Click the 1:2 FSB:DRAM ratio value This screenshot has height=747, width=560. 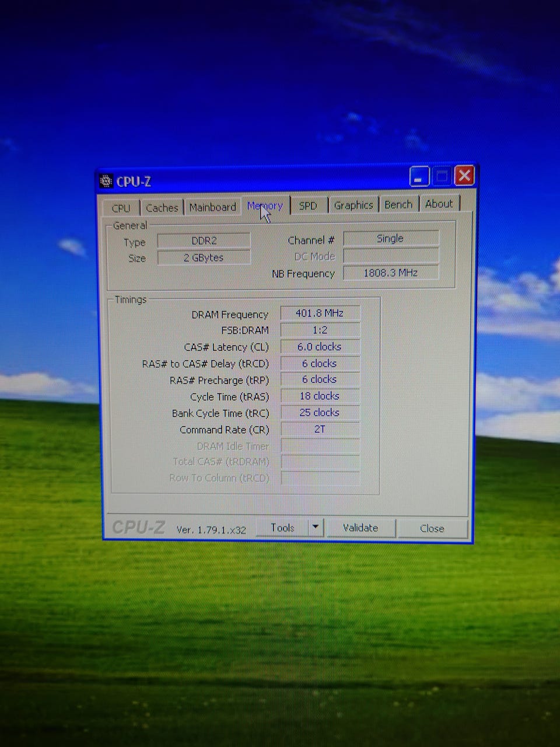click(x=320, y=330)
